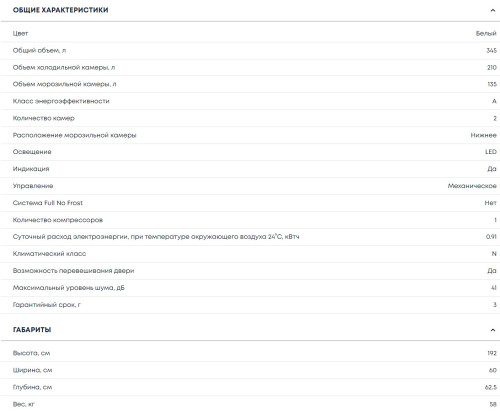Screen dimensions: 500x412
Task: Select the Климатический класс row label
Action: pos(49,254)
